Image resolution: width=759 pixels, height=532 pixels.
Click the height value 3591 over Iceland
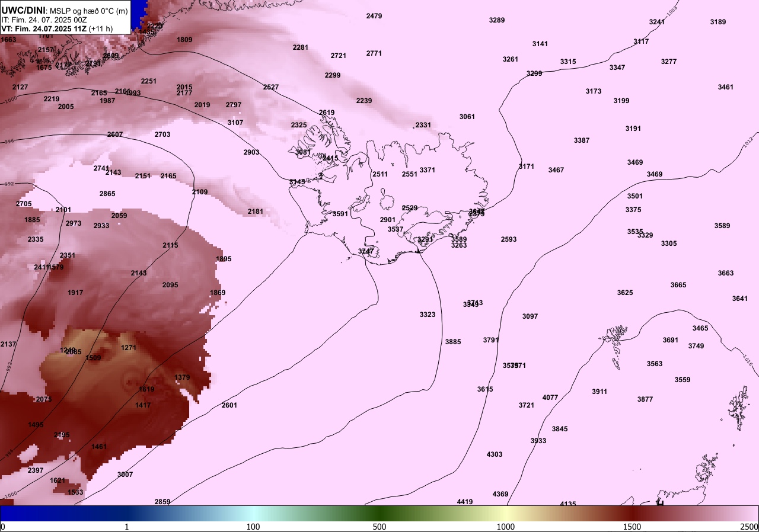click(x=340, y=214)
